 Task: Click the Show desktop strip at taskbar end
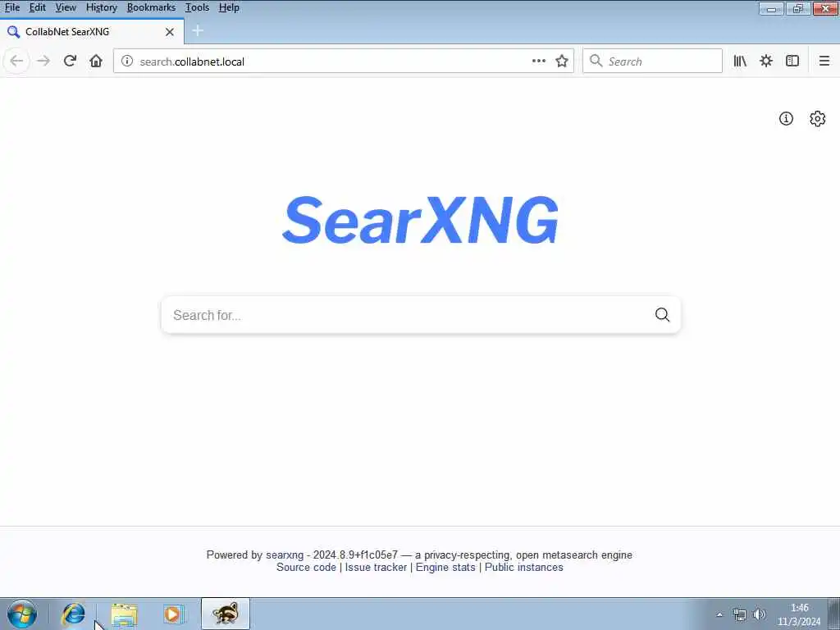[833, 614]
